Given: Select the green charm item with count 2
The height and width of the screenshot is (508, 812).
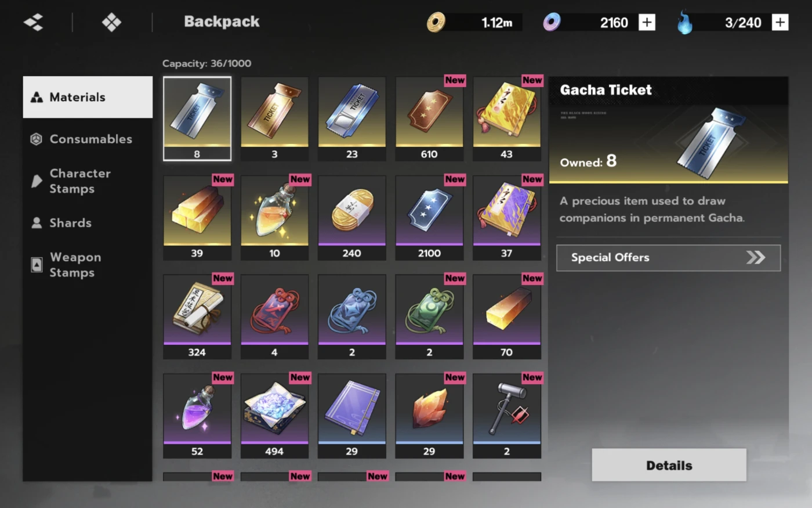Looking at the screenshot, I should (x=429, y=317).
